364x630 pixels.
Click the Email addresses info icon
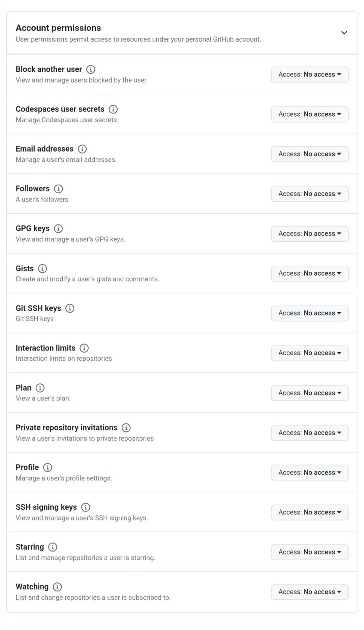(82, 149)
